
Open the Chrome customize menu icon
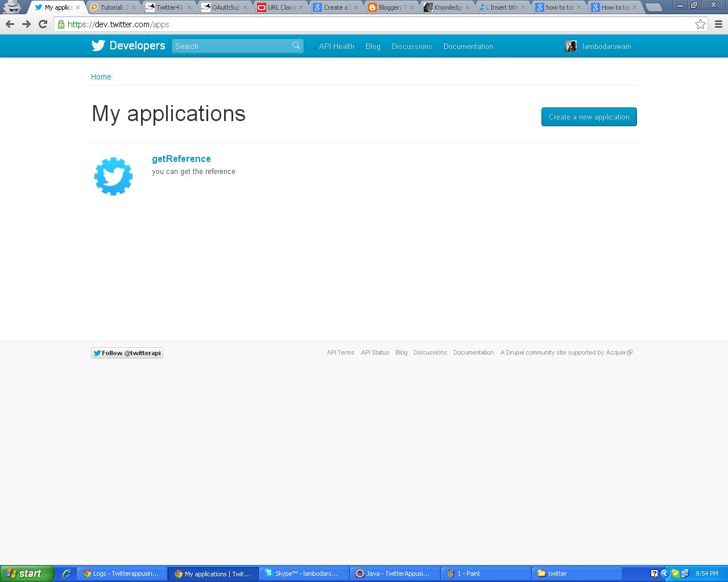click(718, 24)
